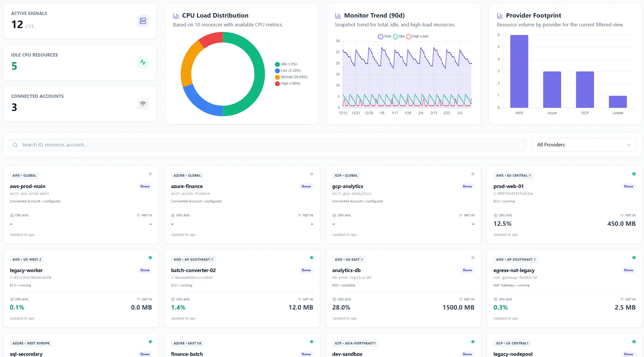Screen dimensions: 644x357
Task: Toggle Idle (<2%) legend entry
Action: (286, 64)
